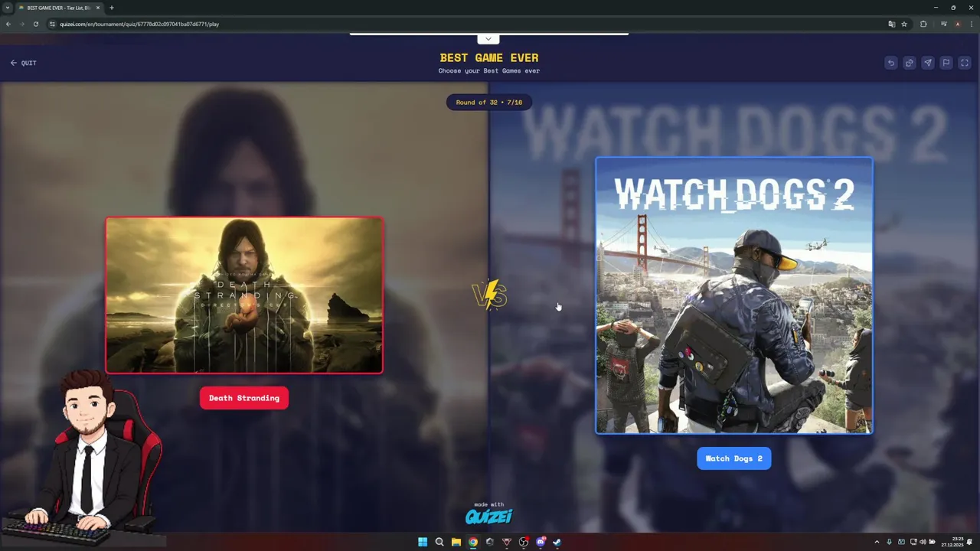Open the volume speaker tray icon
The height and width of the screenshot is (551, 980).
pyautogui.click(x=923, y=542)
